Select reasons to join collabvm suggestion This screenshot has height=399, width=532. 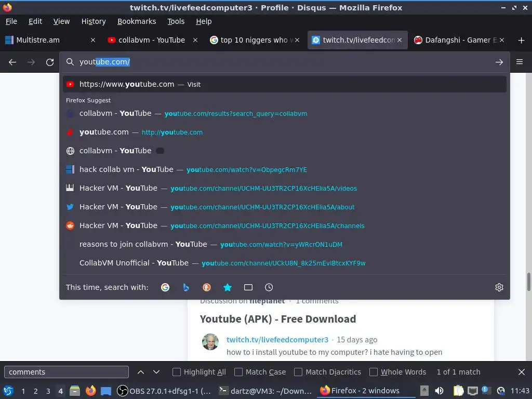tap(284, 244)
